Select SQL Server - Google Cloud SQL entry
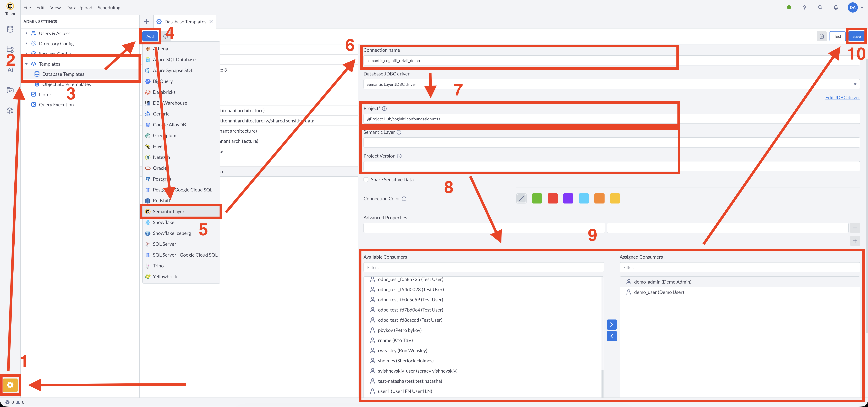Image resolution: width=868 pixels, height=407 pixels. 181,255
